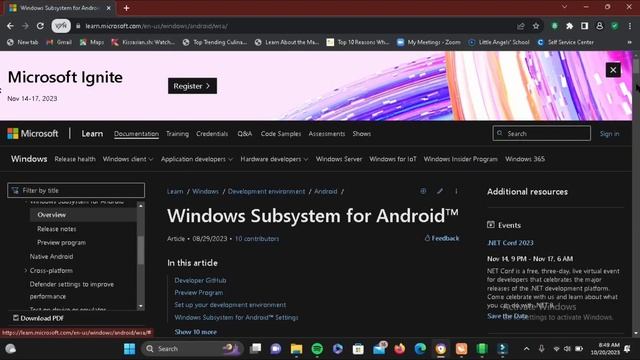Open the article more actions menu
640x360 pixels.
[x=456, y=191]
